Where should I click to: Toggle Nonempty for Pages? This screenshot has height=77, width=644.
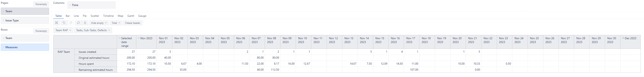click(x=41, y=4)
